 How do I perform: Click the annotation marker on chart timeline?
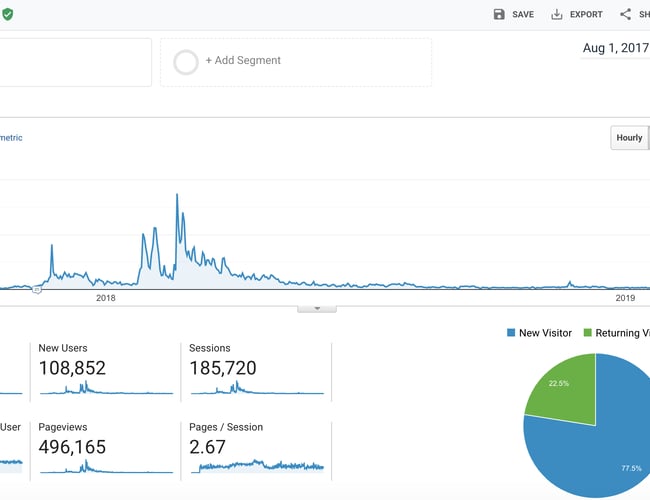pos(37,289)
